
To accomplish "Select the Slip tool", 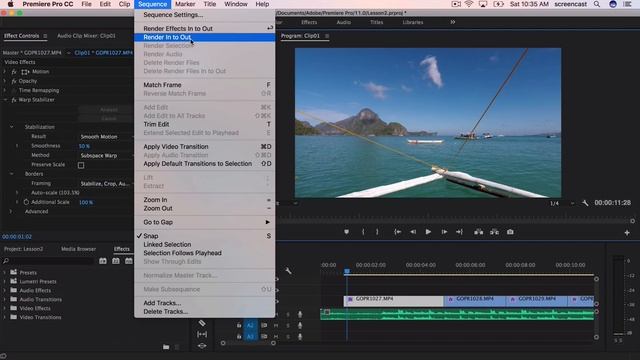I will click(x=202, y=334).
